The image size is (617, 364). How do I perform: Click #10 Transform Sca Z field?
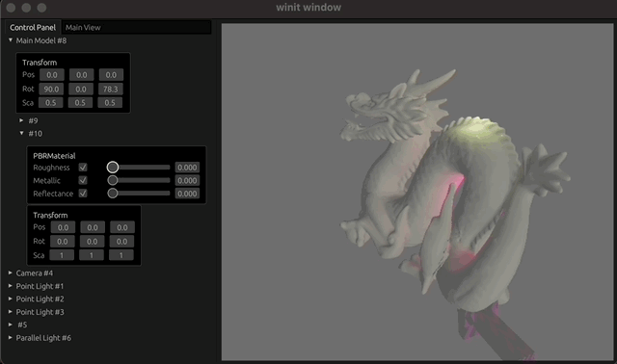coord(121,255)
